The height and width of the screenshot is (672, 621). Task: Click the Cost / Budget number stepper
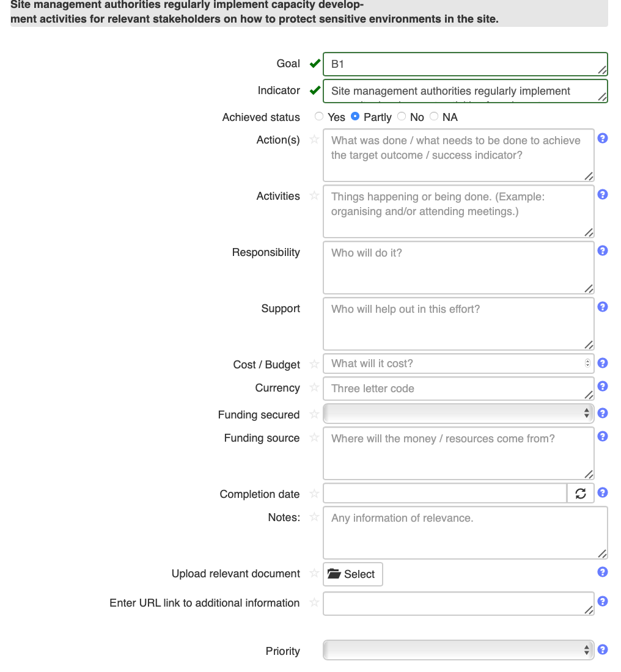587,363
